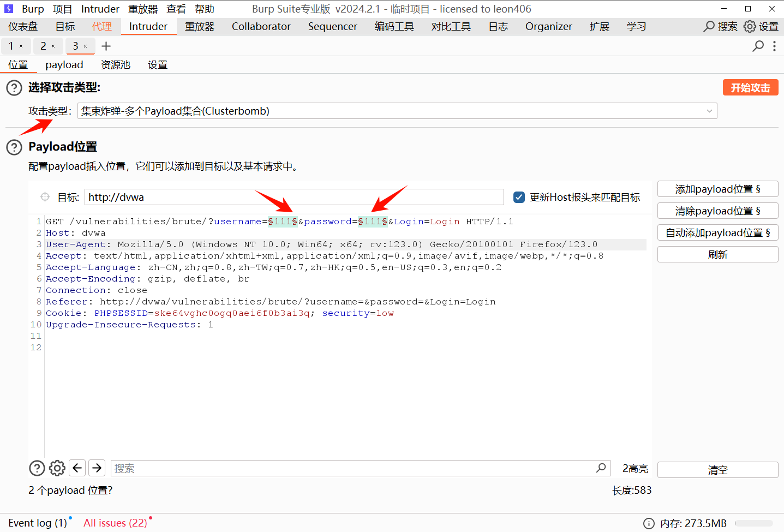Switch to the 代理 tab
The image size is (784, 532).
click(x=101, y=26)
